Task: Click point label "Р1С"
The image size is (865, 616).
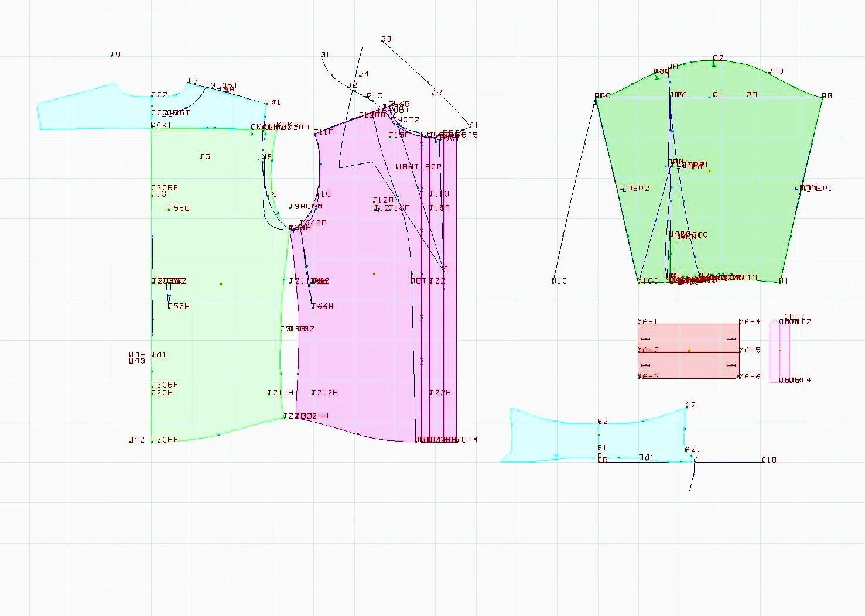Action: [374, 96]
